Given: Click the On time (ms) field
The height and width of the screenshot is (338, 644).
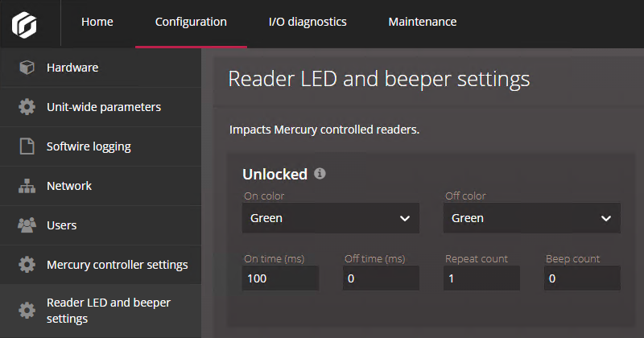Looking at the screenshot, I should (x=280, y=278).
